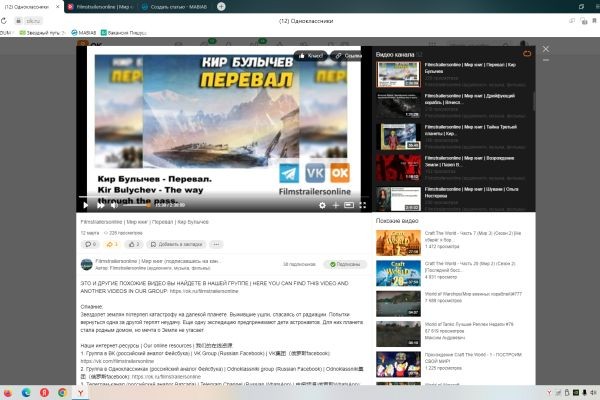
Task: Bookmark page icon in address bar
Action: coord(594,21)
